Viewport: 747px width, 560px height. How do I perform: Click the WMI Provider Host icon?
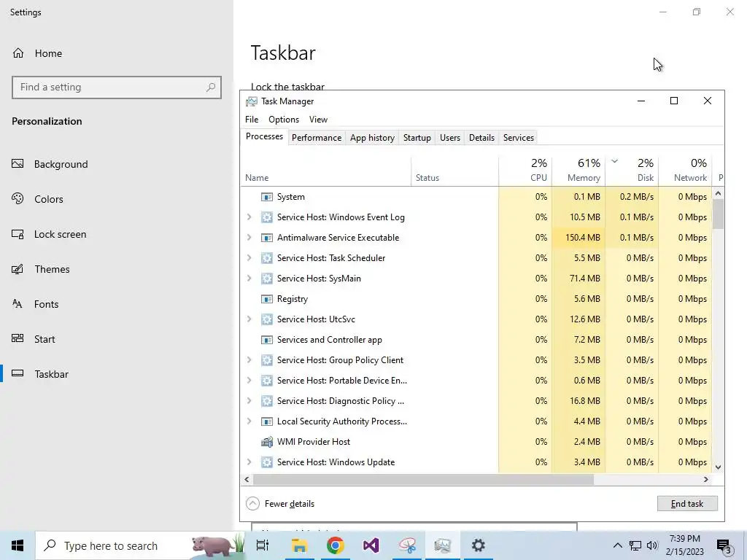pyautogui.click(x=267, y=442)
